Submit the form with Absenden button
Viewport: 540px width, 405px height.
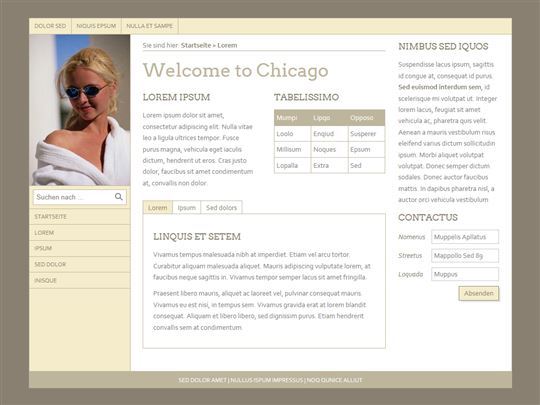pyautogui.click(x=479, y=293)
